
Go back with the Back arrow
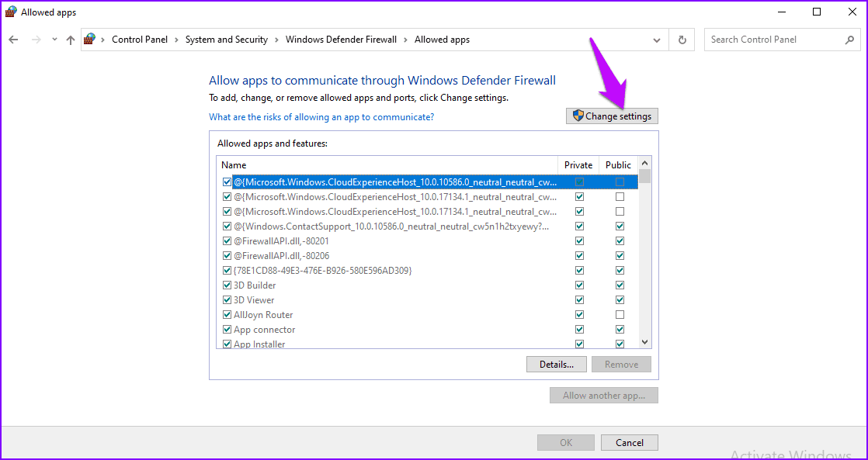(14, 40)
